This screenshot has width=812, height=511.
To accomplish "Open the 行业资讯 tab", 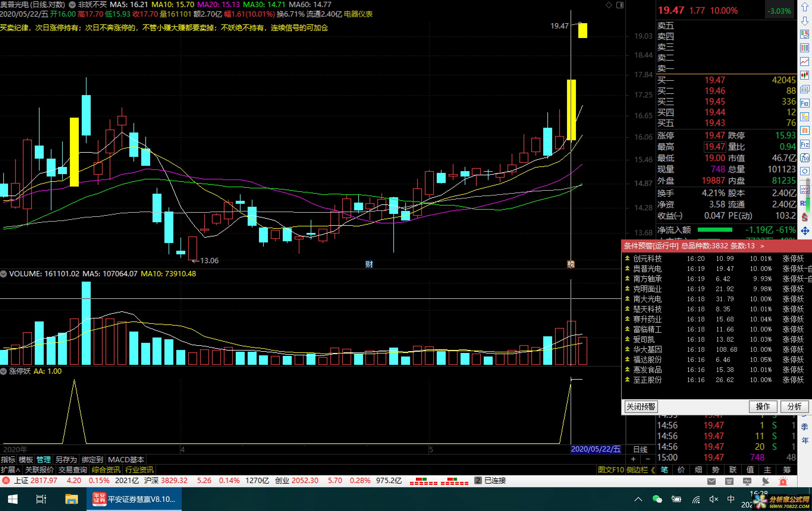I will pyautogui.click(x=139, y=470).
